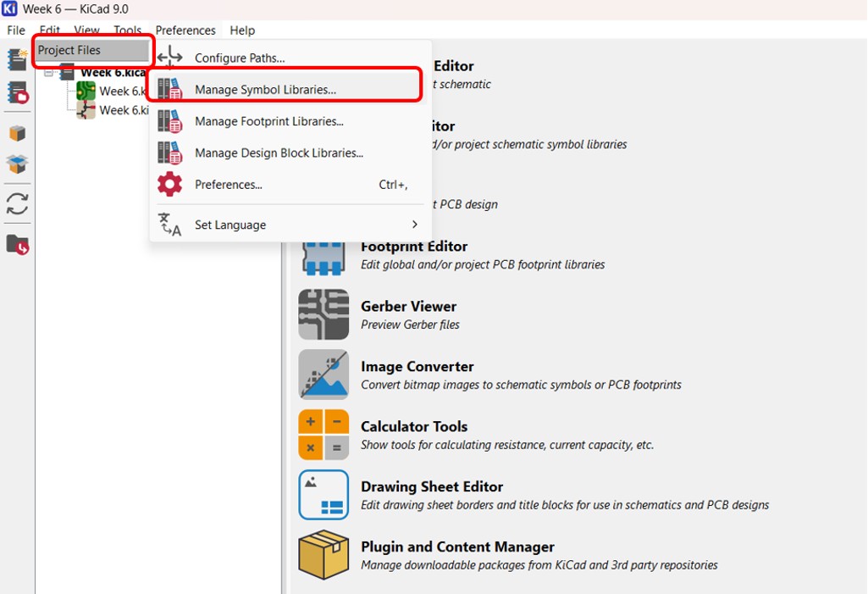
Task: Click the Project Files panel header
Action: (x=92, y=50)
